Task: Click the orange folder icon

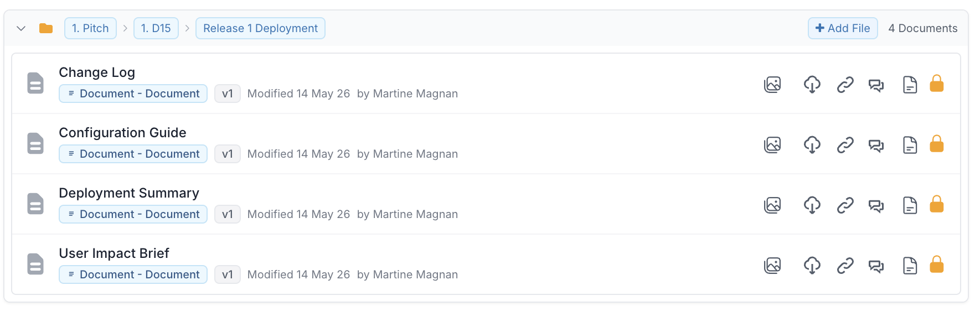Action: [46, 28]
